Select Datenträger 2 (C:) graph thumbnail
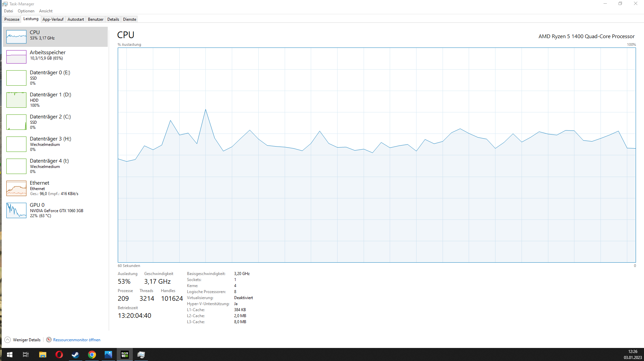644x361 pixels. click(x=16, y=122)
